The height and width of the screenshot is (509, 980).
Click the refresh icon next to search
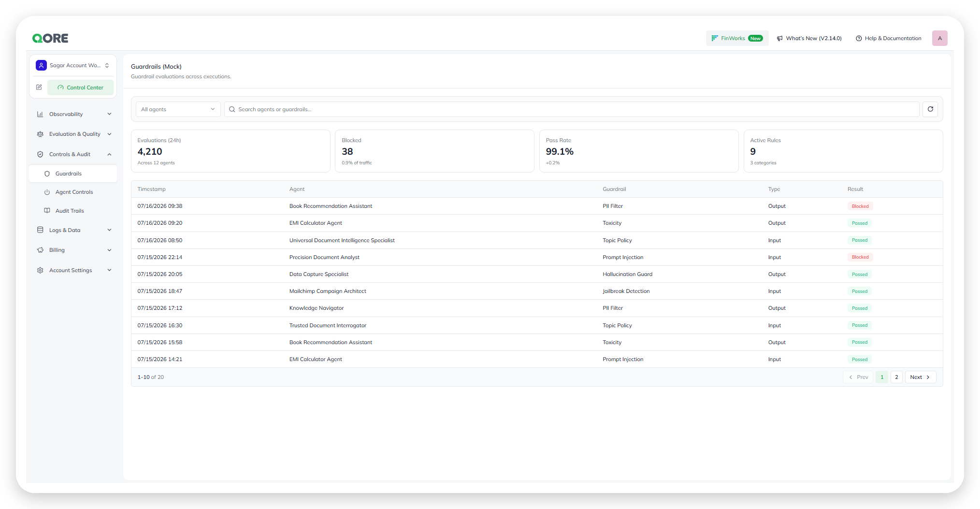click(930, 109)
